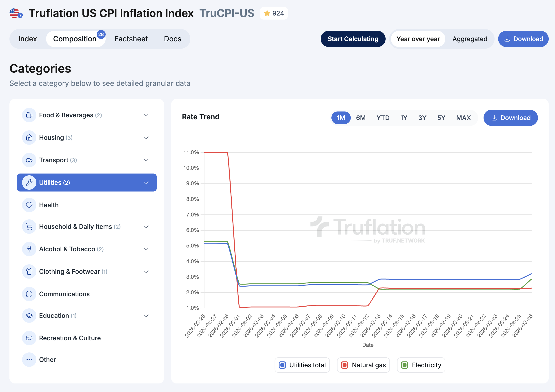Click the Household shopping cart icon
The width and height of the screenshot is (555, 392).
click(29, 227)
